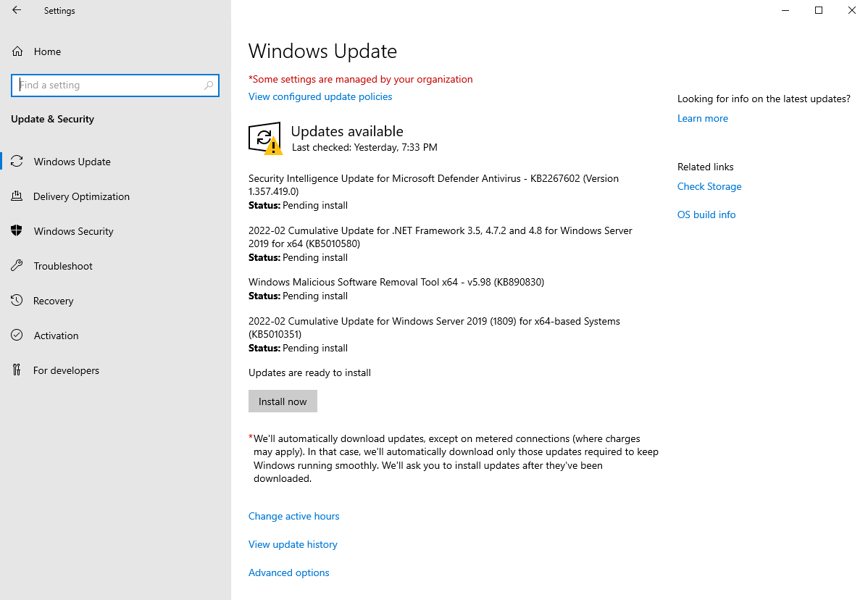Image resolution: width=868 pixels, height=600 pixels.
Task: Click the Updates available warning status icon
Action: click(x=265, y=138)
